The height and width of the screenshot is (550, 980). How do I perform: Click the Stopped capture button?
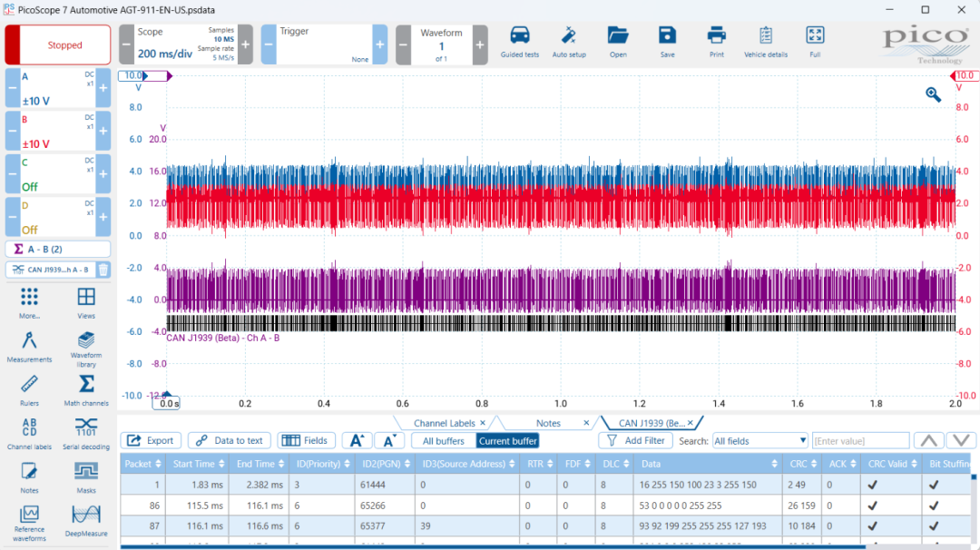58,45
